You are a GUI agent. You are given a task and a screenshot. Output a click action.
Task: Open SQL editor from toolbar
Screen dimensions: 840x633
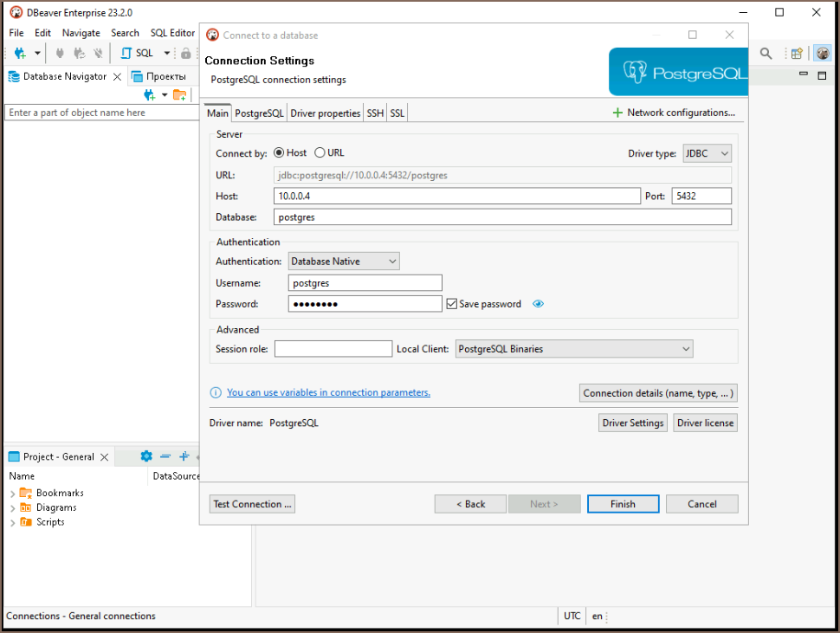click(137, 54)
